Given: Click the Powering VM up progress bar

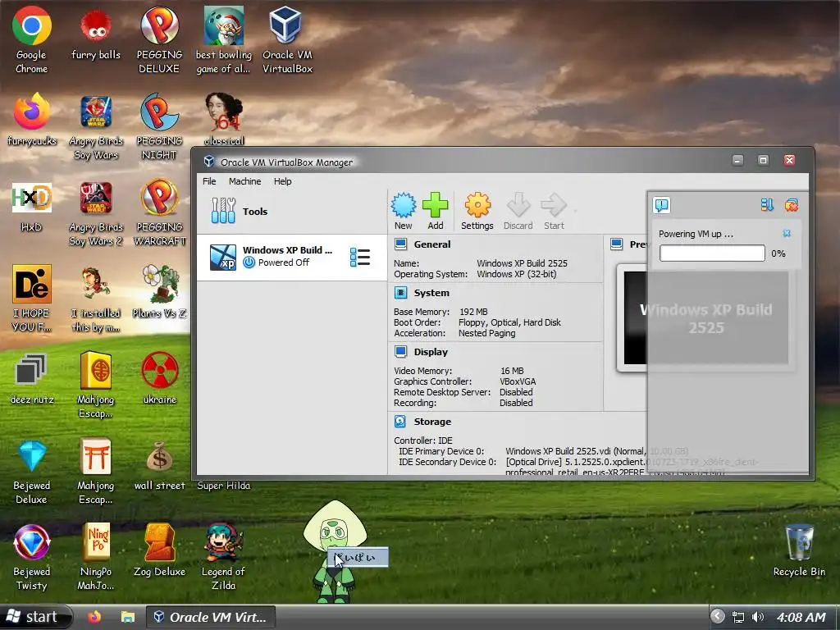Looking at the screenshot, I should pos(712,253).
